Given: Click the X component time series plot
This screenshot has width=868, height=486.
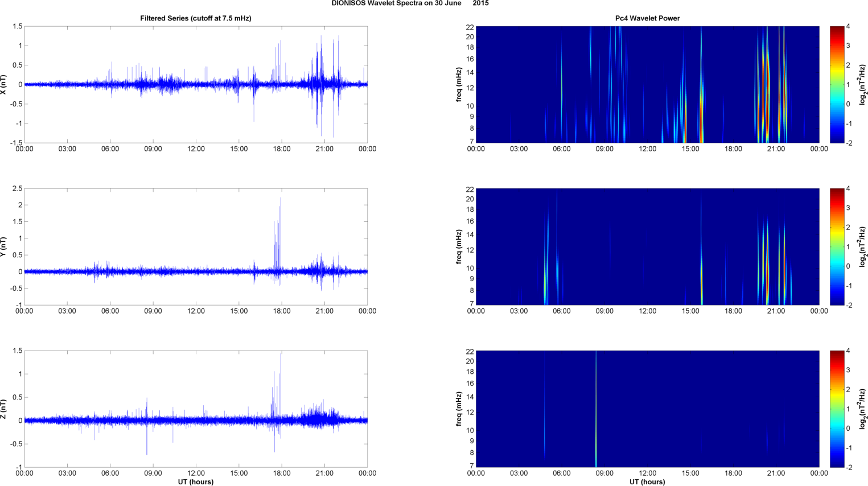Looking at the screenshot, I should click(196, 84).
